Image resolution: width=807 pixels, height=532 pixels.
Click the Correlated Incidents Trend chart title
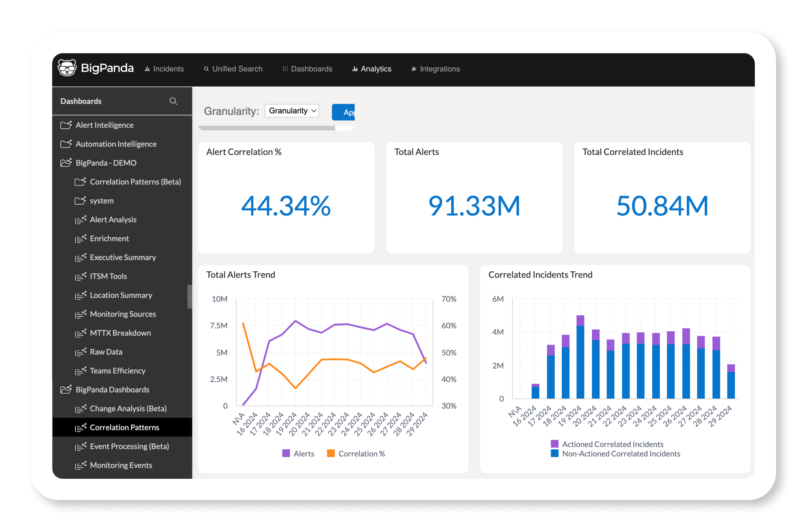[540, 275]
